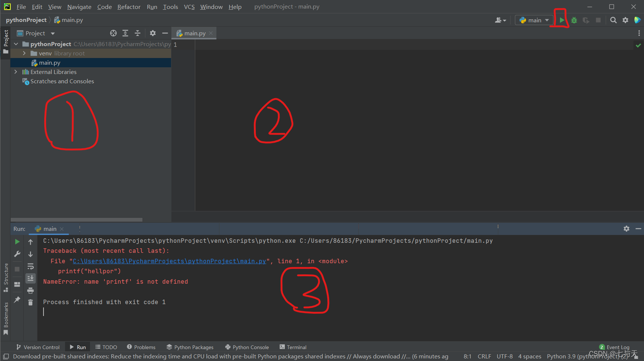Collapse the pythonProject root folder
Viewport: 644px width, 361px height.
(16, 44)
